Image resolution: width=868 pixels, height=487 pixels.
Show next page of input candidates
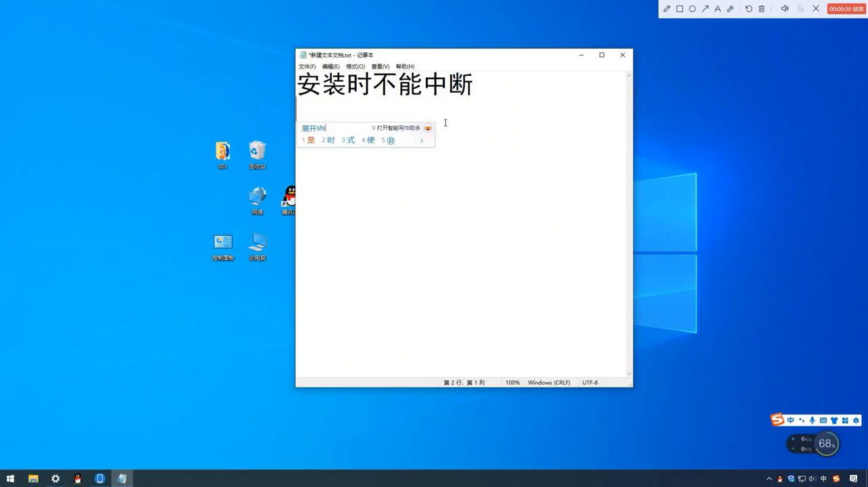pos(421,140)
